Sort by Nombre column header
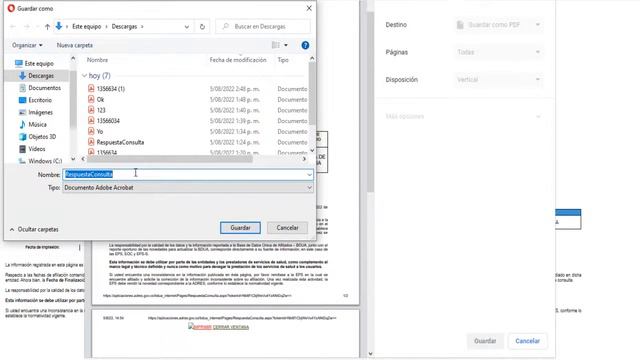The image size is (640, 360). tap(97, 60)
